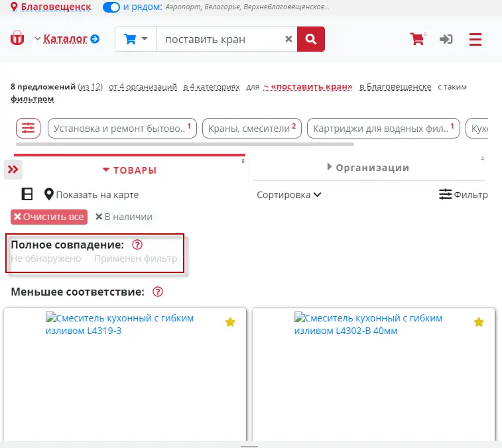
Task: Click help icon beside Меньшее соответствие
Action: tap(158, 292)
